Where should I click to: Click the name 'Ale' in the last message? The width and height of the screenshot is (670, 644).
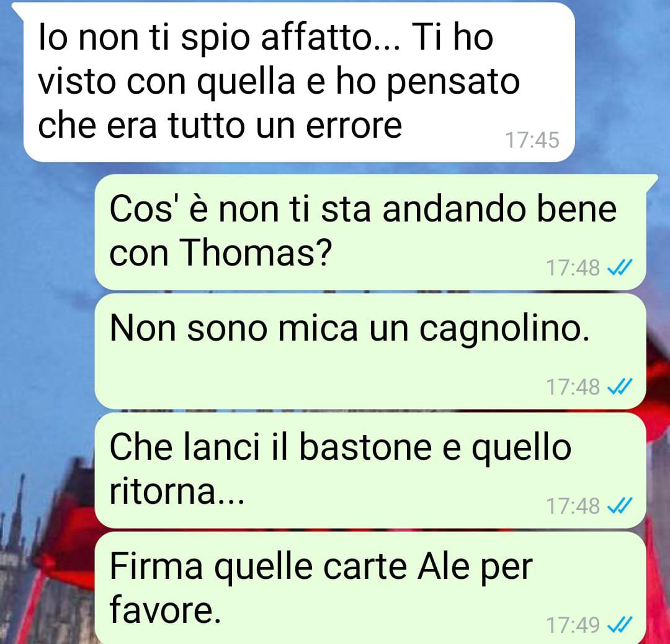pyautogui.click(x=444, y=566)
